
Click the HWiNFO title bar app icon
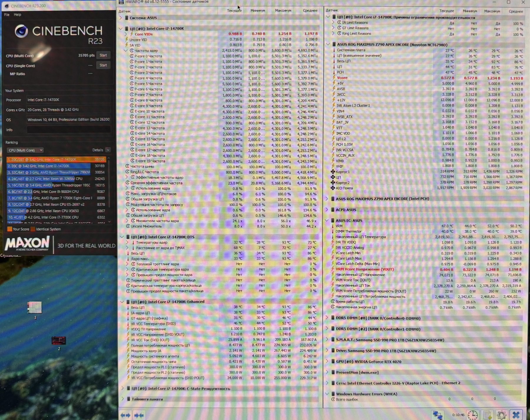[x=121, y=2]
